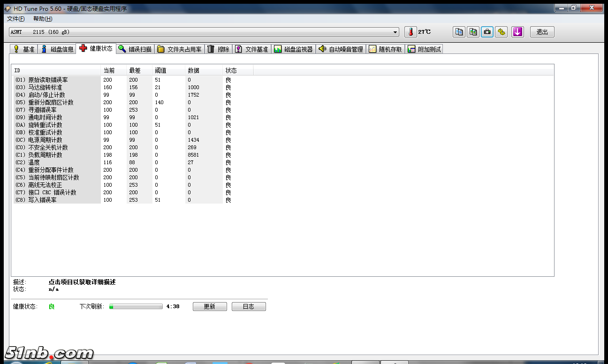608x364 pixels.
Task: Open the 错误扫描 error scan tab
Action: point(135,49)
